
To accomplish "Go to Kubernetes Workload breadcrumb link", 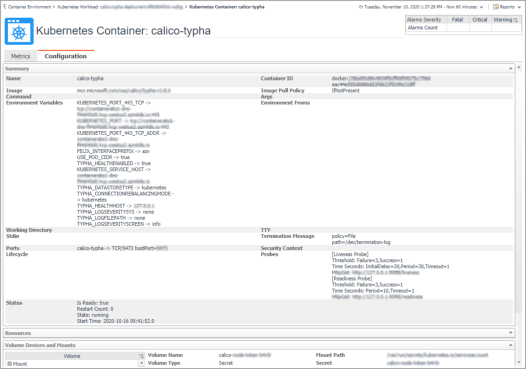I will [120, 7].
